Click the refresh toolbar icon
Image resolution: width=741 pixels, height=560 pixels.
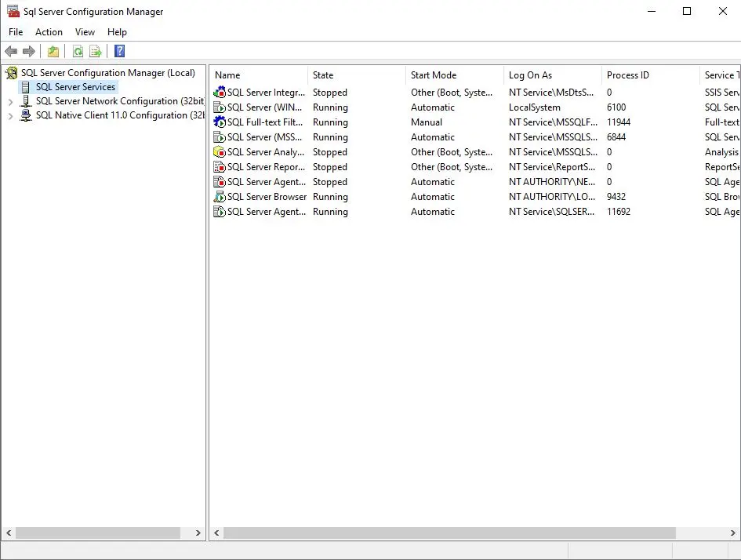78,51
